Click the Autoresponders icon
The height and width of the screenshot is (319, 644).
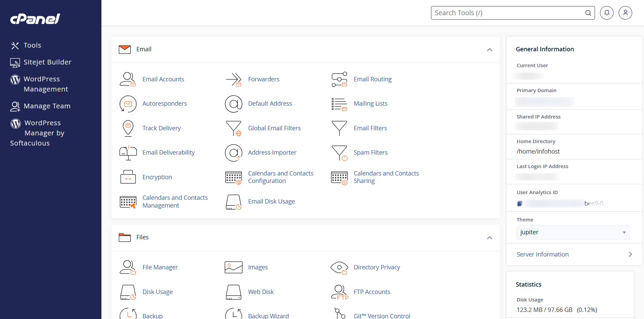coord(128,104)
